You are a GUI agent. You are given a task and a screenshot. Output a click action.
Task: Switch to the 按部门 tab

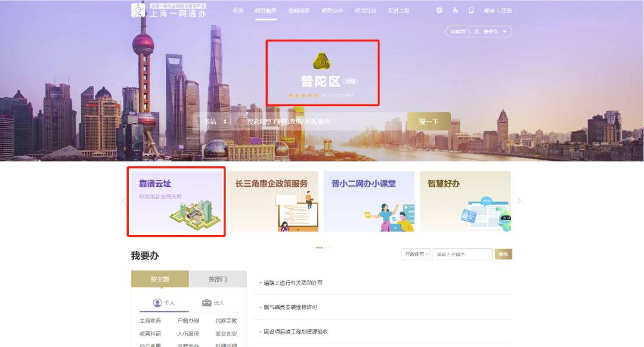coord(218,279)
